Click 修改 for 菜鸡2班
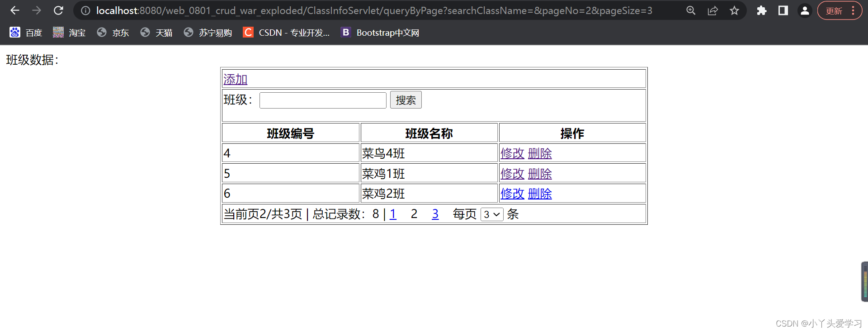 coord(512,194)
